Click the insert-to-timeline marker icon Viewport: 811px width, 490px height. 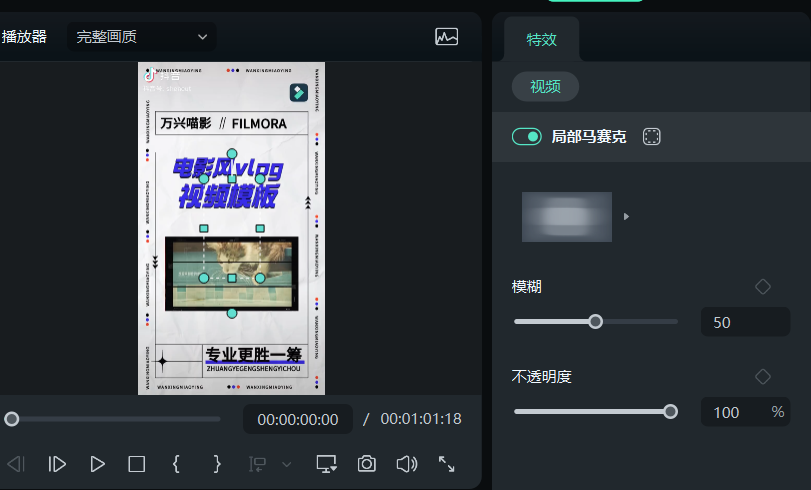[257, 464]
